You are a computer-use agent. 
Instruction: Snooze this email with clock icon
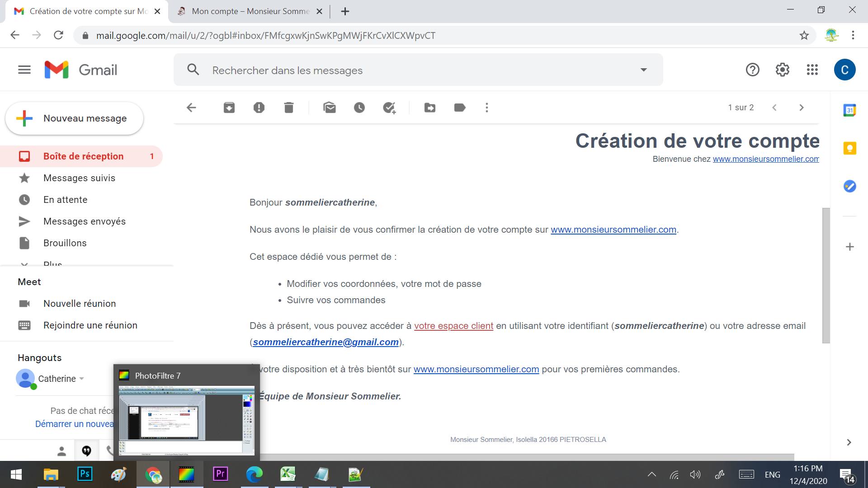click(359, 108)
